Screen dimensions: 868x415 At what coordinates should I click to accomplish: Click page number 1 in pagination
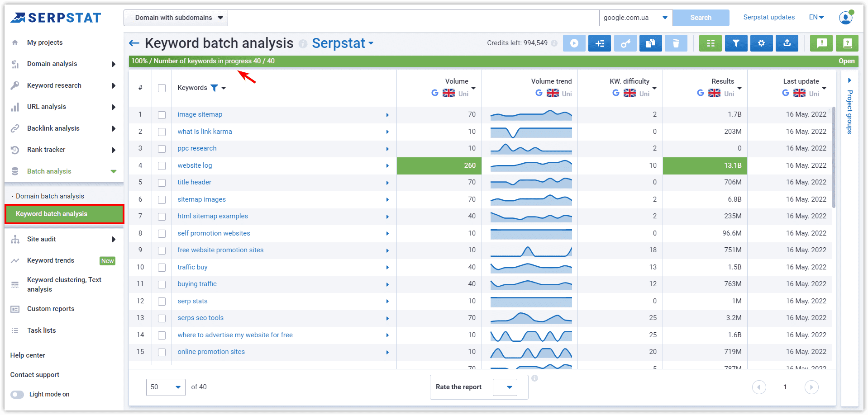(785, 387)
